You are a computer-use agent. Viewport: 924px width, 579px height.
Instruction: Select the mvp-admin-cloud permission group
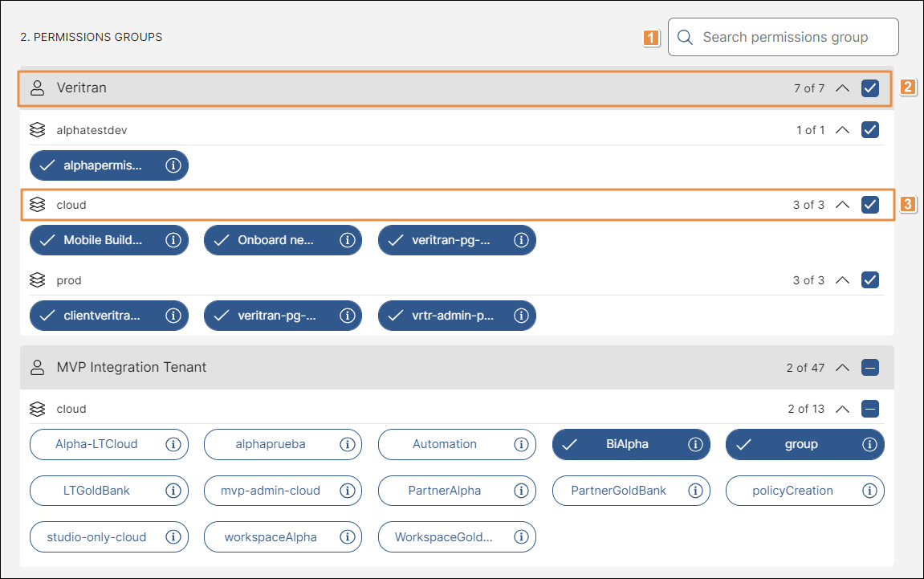[x=271, y=491]
